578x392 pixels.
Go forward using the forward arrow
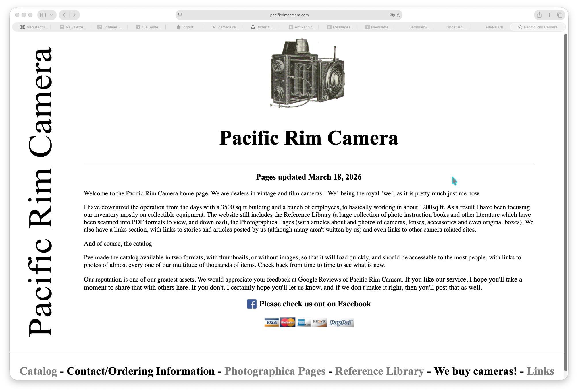(74, 15)
